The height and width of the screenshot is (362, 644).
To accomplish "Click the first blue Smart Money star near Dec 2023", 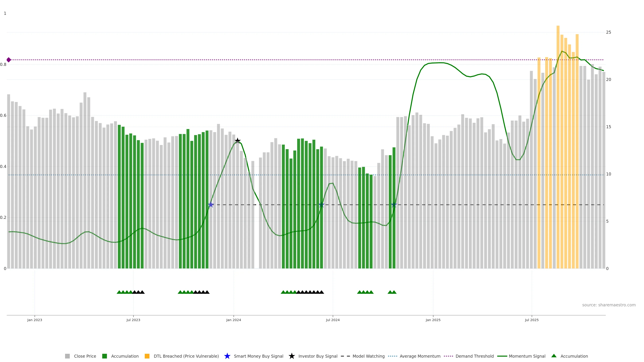I will (x=211, y=205).
